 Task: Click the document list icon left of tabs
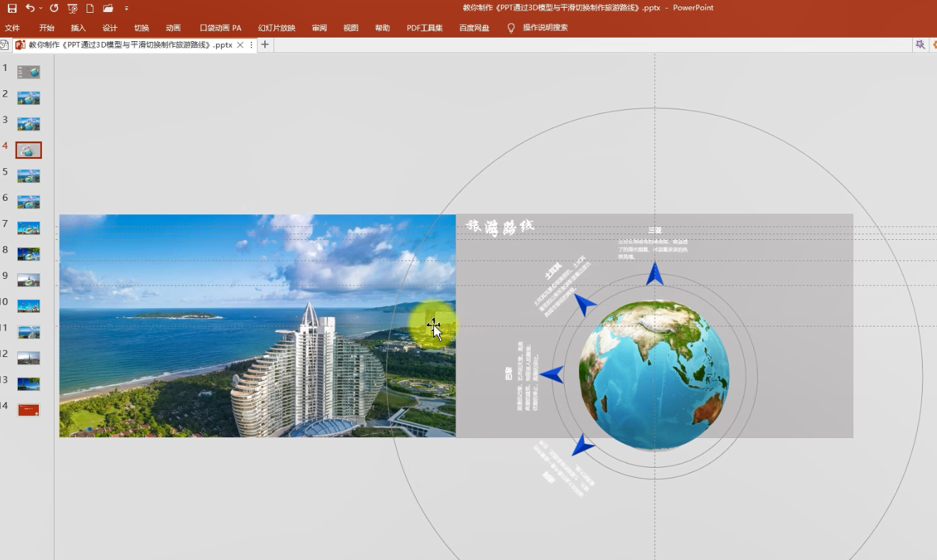(x=4, y=45)
